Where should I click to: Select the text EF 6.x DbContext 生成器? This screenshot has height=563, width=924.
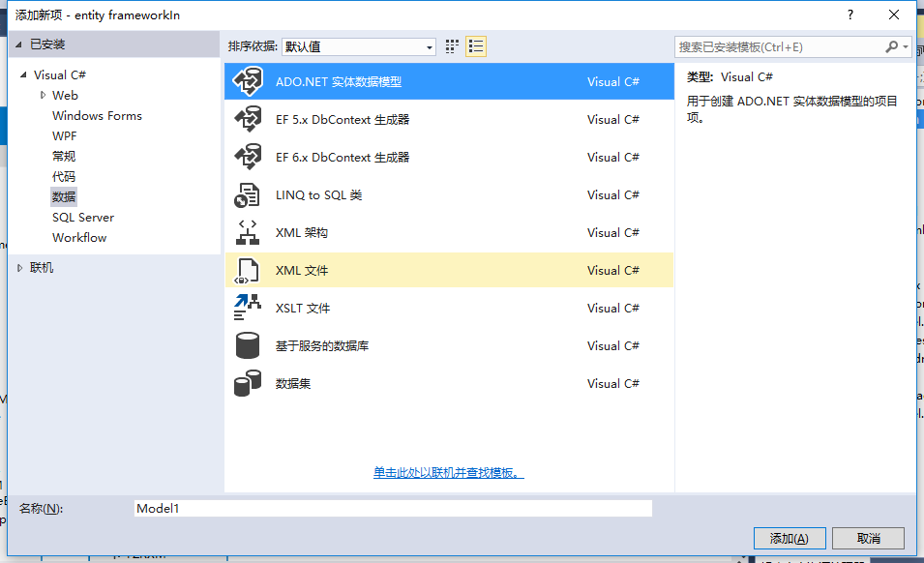tap(343, 158)
